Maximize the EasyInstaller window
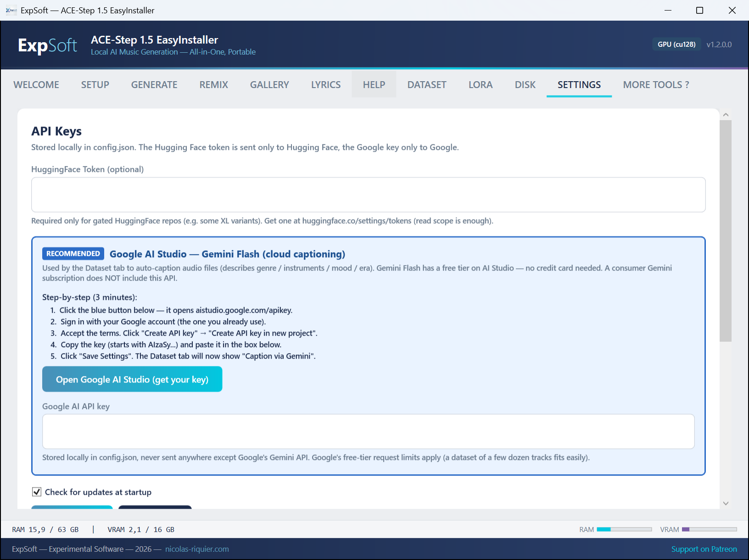This screenshot has width=749, height=560. tap(699, 10)
